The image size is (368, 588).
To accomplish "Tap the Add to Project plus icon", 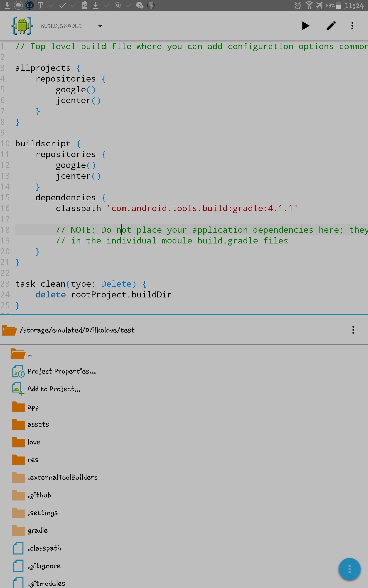I will (x=18, y=389).
